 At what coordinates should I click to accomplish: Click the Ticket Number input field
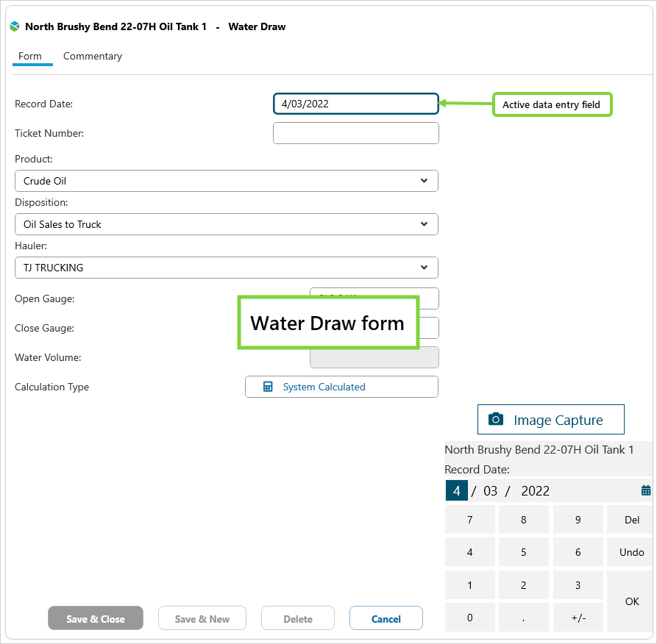(x=355, y=133)
